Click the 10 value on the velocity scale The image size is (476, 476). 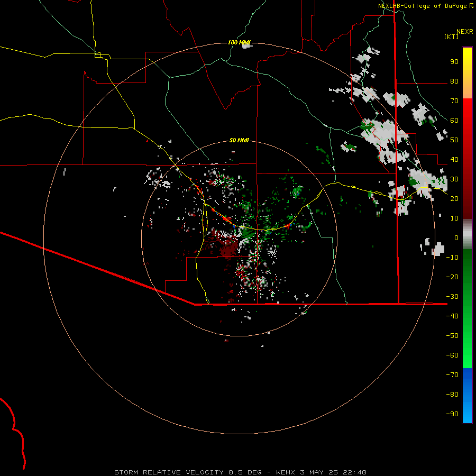coord(454,218)
